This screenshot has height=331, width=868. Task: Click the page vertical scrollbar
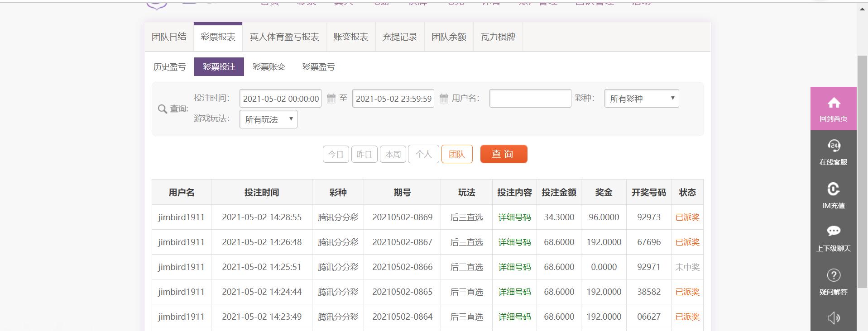pyautogui.click(x=862, y=172)
